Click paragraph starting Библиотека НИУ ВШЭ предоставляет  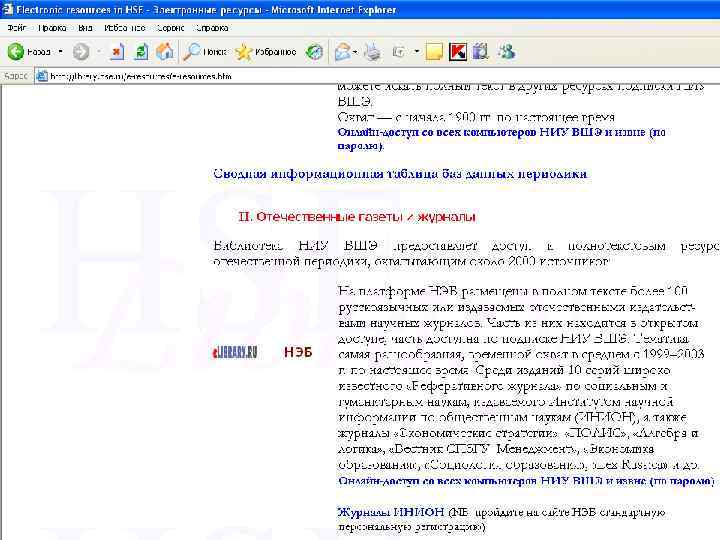click(466, 253)
